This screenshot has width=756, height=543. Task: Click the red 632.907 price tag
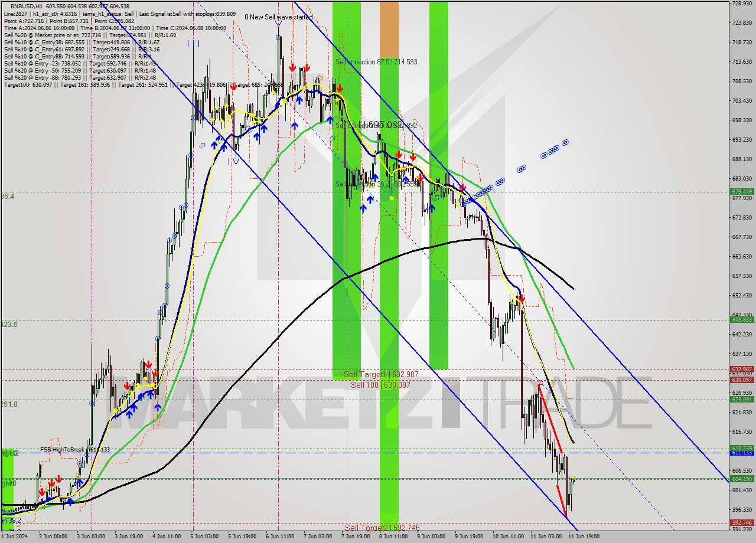742,369
